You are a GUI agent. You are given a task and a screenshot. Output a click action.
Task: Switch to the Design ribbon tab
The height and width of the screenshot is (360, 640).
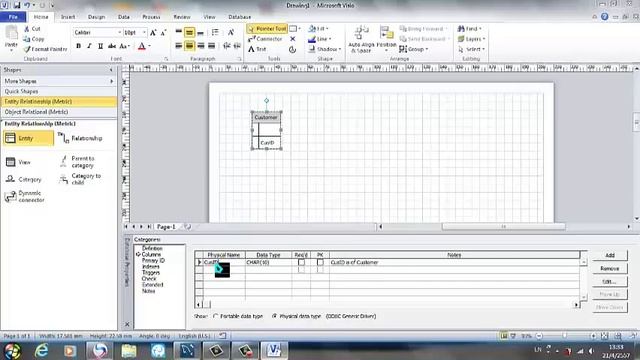pos(96,17)
